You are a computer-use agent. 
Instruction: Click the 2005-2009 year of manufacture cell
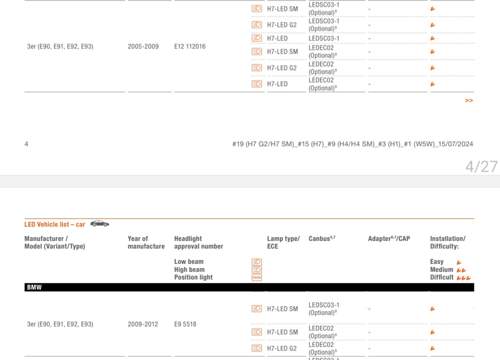143,46
